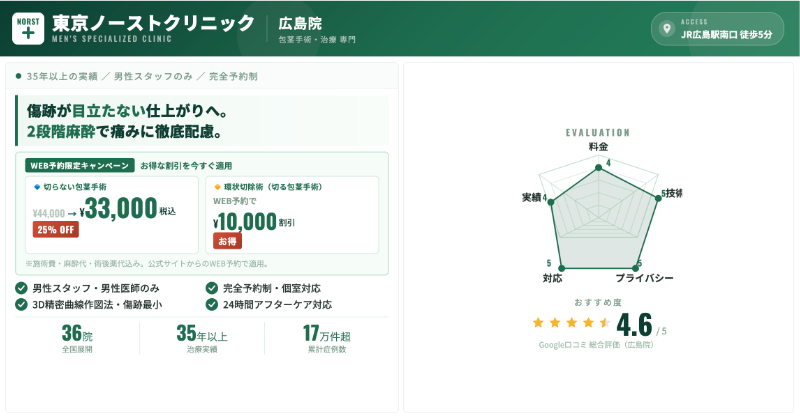Click the checkmark for 完全予約制・個室対応
Image resolution: width=800 pixels, height=418 pixels.
point(212,289)
